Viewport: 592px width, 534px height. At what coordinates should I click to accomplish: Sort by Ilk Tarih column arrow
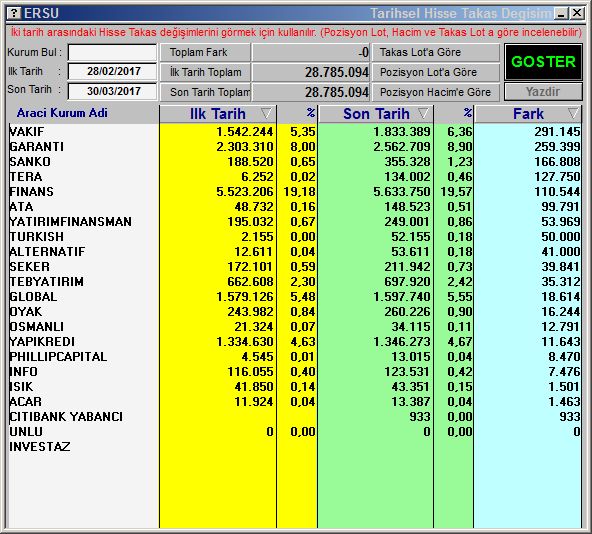pos(266,113)
